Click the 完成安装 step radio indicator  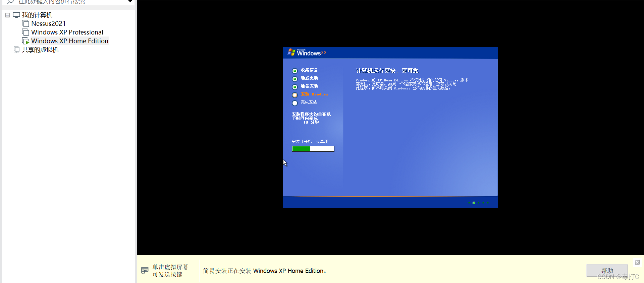pos(295,103)
